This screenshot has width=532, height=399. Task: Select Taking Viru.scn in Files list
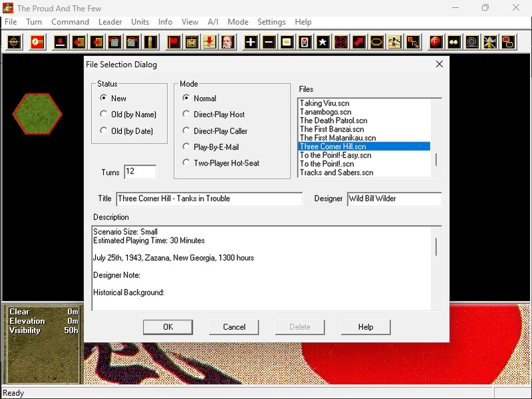(364, 103)
